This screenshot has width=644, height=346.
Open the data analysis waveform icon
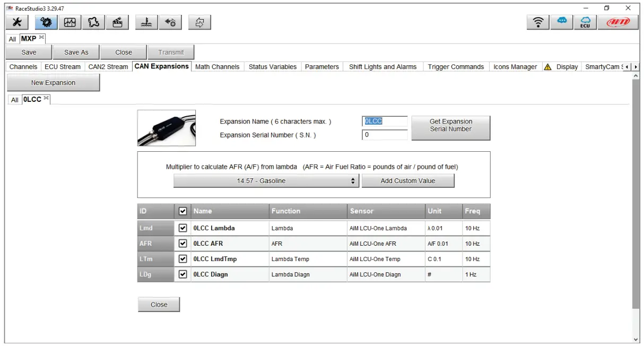click(69, 22)
